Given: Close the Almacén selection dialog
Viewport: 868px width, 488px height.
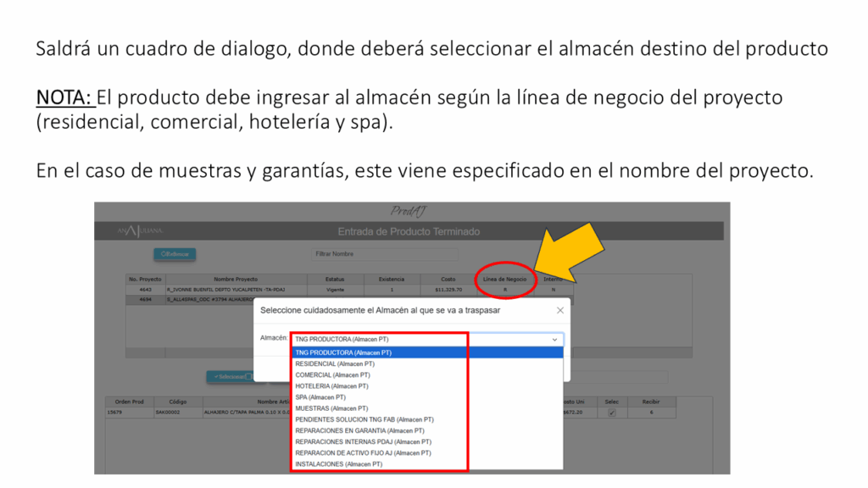Looking at the screenshot, I should pyautogui.click(x=559, y=311).
